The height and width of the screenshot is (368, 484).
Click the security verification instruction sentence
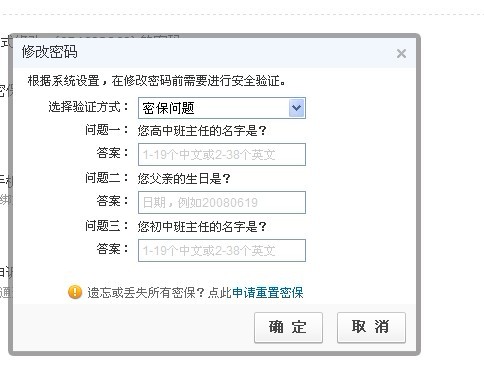pyautogui.click(x=157, y=81)
